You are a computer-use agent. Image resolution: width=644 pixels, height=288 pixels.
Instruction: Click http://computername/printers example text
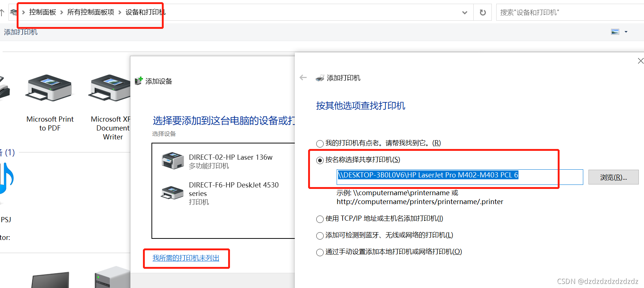click(420, 202)
